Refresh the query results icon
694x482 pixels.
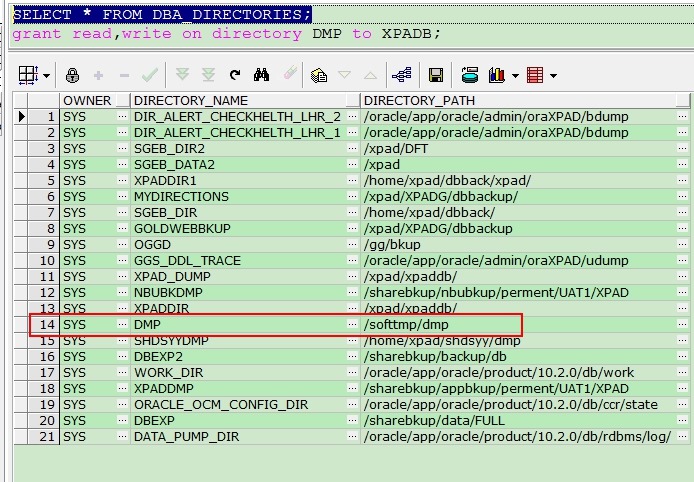pyautogui.click(x=235, y=75)
